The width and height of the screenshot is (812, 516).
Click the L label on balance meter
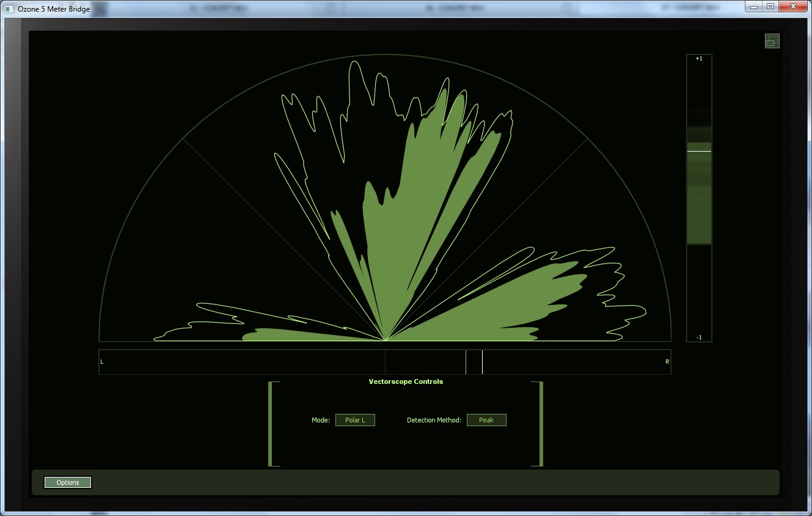pyautogui.click(x=102, y=362)
